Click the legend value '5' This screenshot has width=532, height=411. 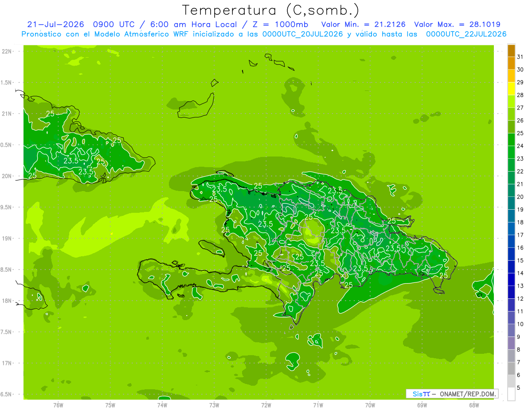point(519,388)
